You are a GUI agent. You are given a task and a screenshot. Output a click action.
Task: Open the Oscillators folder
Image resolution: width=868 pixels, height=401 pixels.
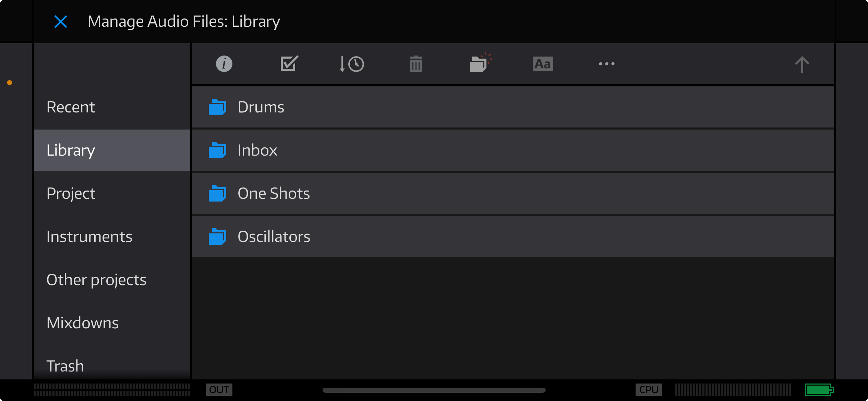point(513,236)
